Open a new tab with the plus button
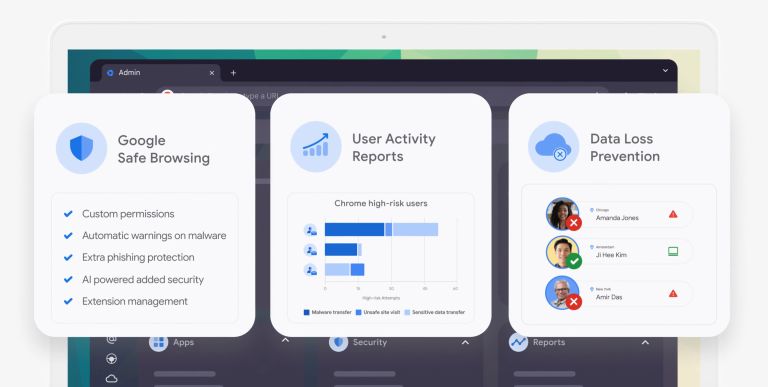This screenshot has height=387, width=768. click(233, 73)
